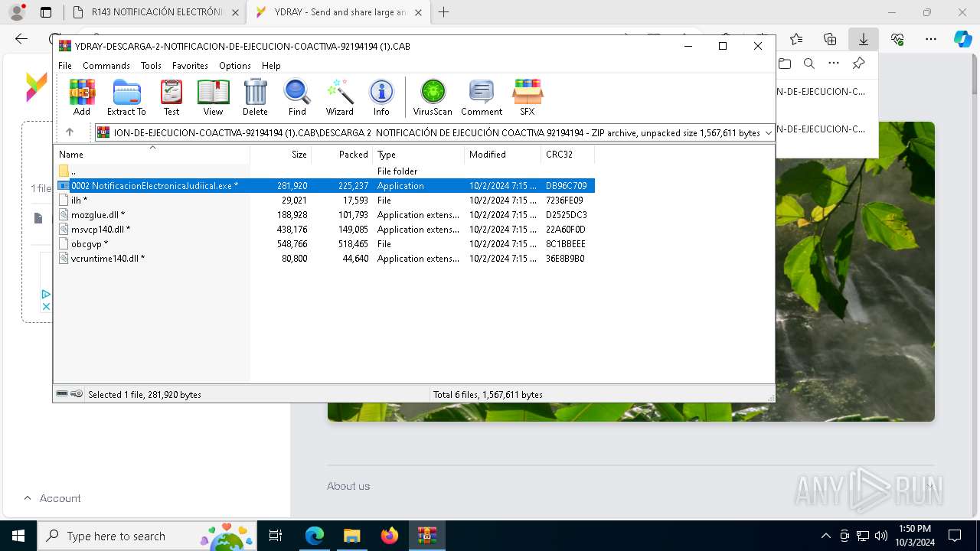Open the Favorites menu

click(190, 66)
